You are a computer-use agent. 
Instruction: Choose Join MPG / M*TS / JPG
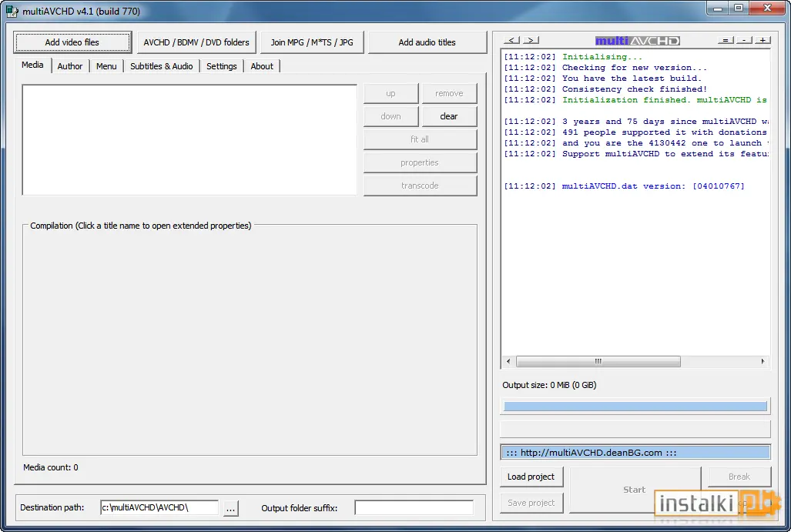point(312,42)
